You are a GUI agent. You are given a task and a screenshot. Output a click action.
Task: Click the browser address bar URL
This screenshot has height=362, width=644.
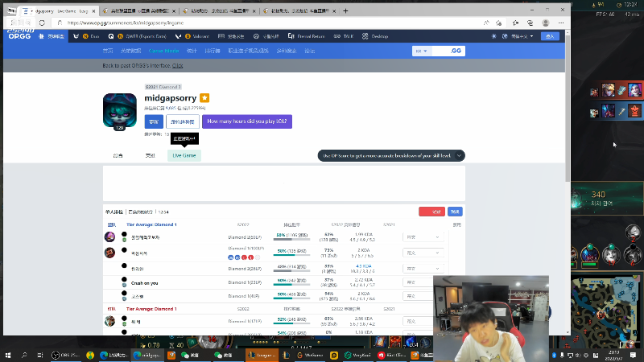pyautogui.click(x=126, y=23)
